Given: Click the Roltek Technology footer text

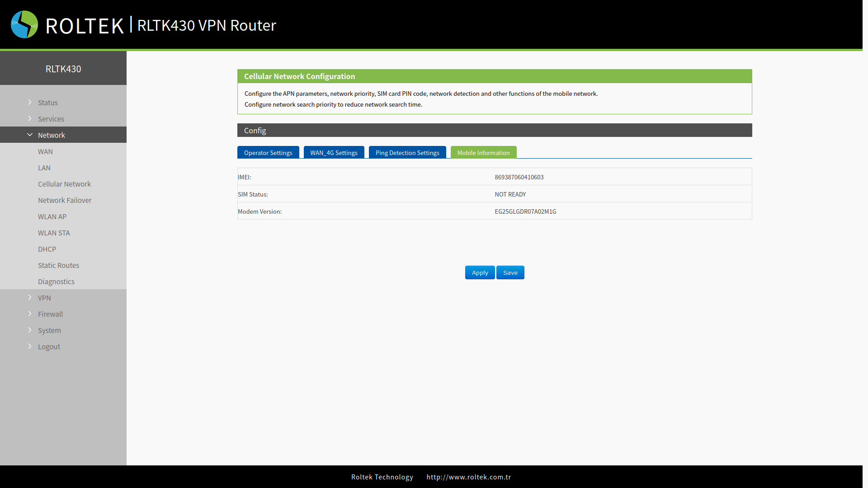Looking at the screenshot, I should coord(382,477).
